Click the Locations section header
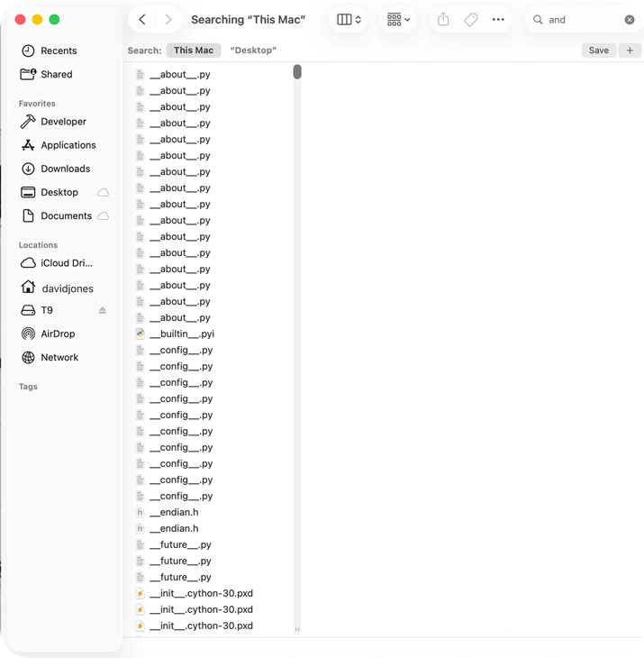The height and width of the screenshot is (658, 644). tap(38, 244)
